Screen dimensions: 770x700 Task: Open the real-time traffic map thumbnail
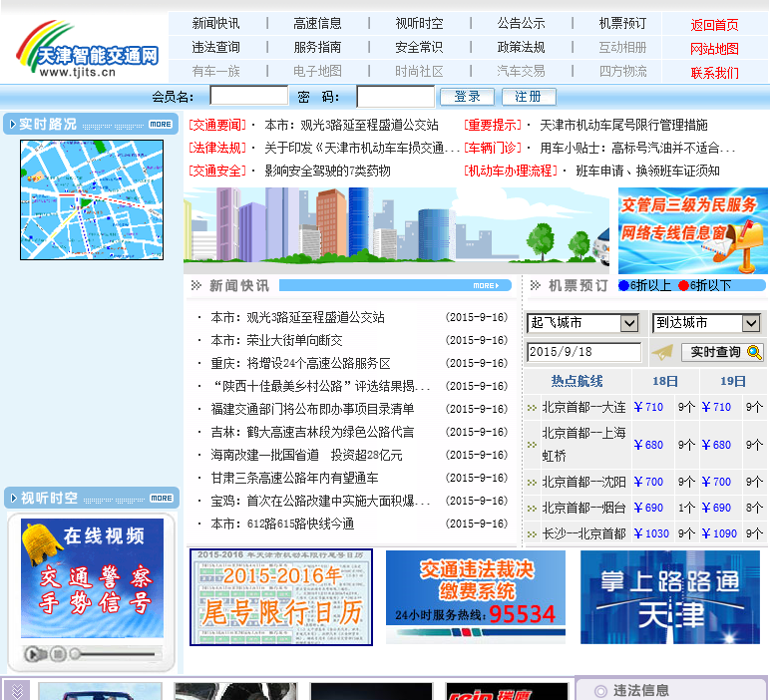(92, 199)
